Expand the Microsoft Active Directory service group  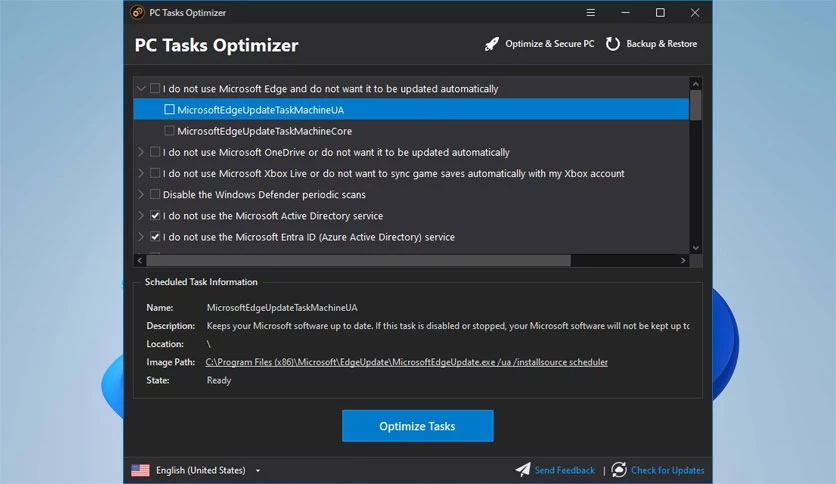tap(141, 216)
